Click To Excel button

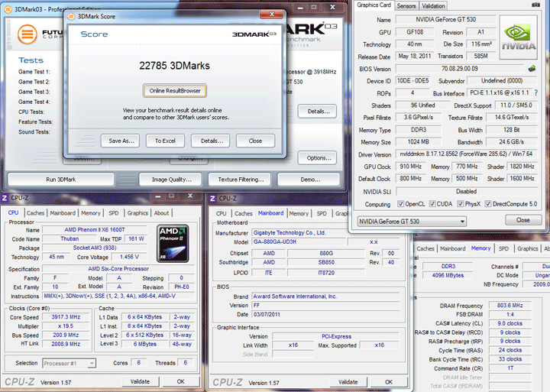click(x=165, y=141)
